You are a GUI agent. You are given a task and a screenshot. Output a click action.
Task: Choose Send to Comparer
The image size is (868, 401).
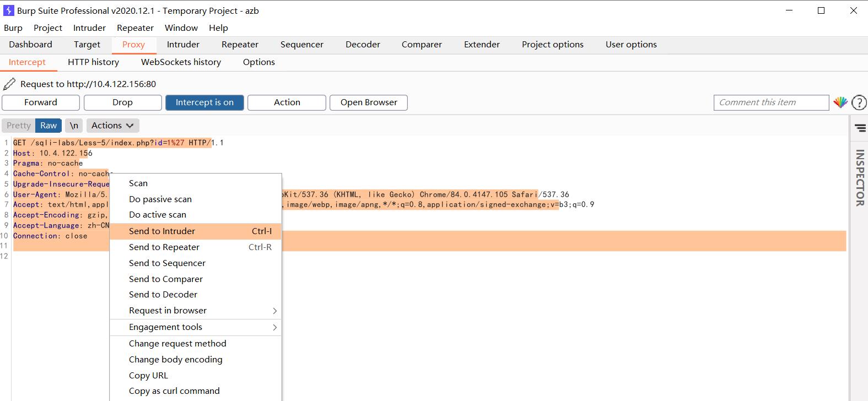tap(196, 279)
